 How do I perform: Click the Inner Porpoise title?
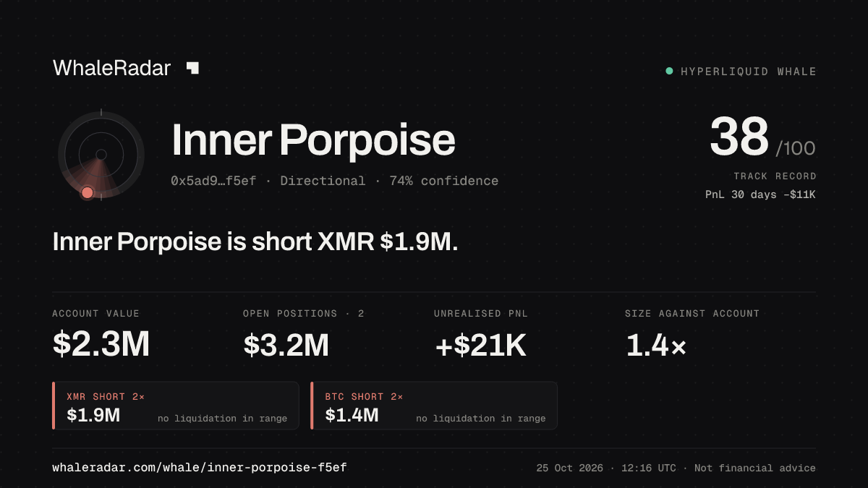click(x=313, y=140)
